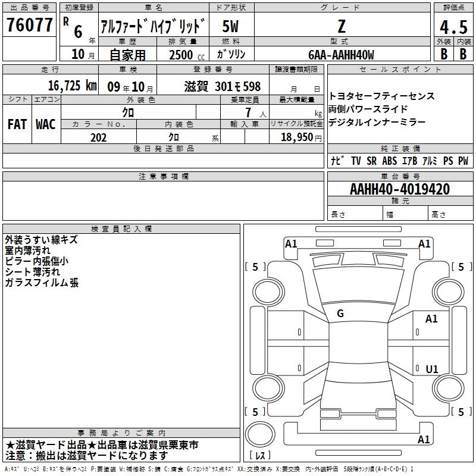Click the エアB airbag equipment label

pyautogui.click(x=409, y=161)
